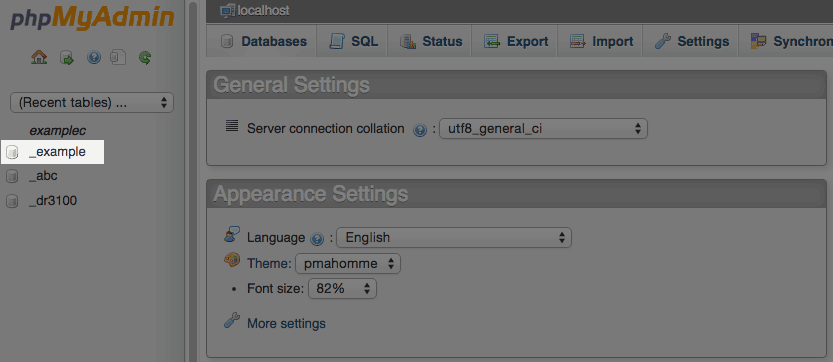Viewport: 833px width, 362px height.
Task: Click the collation list icon
Action: pos(232,126)
